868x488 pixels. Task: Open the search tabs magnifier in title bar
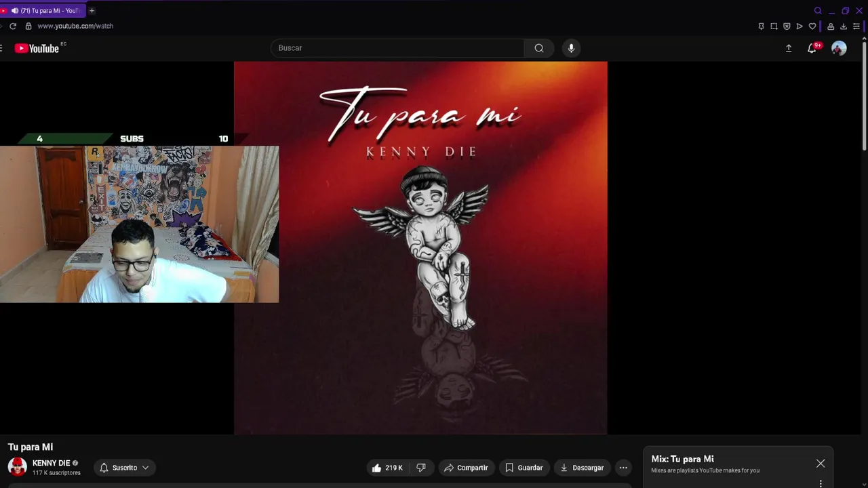(x=818, y=11)
